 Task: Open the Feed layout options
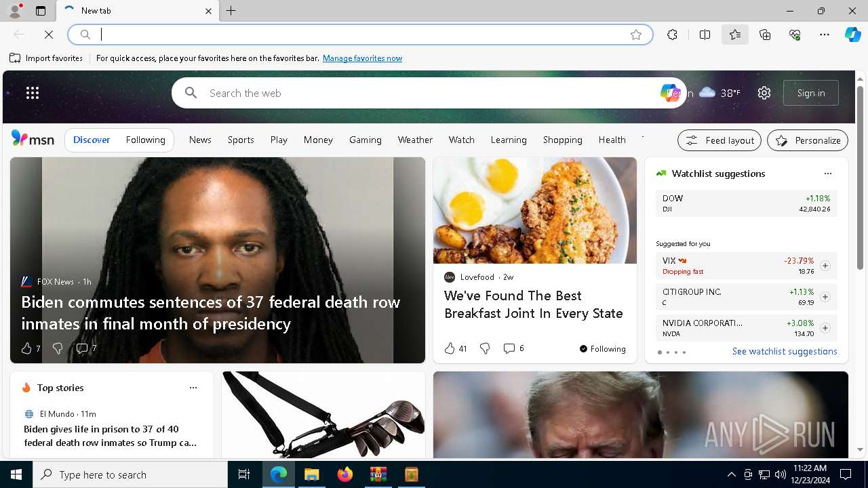(x=719, y=140)
